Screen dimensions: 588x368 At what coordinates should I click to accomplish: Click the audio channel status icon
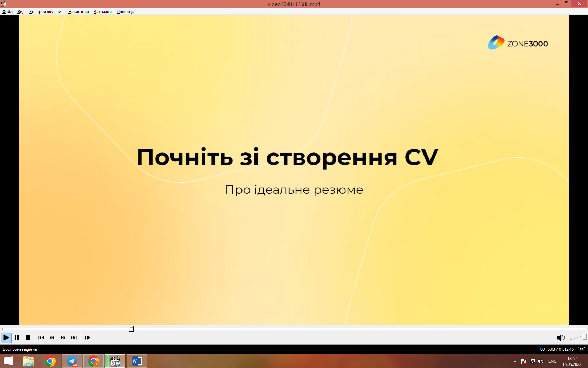click(x=581, y=349)
